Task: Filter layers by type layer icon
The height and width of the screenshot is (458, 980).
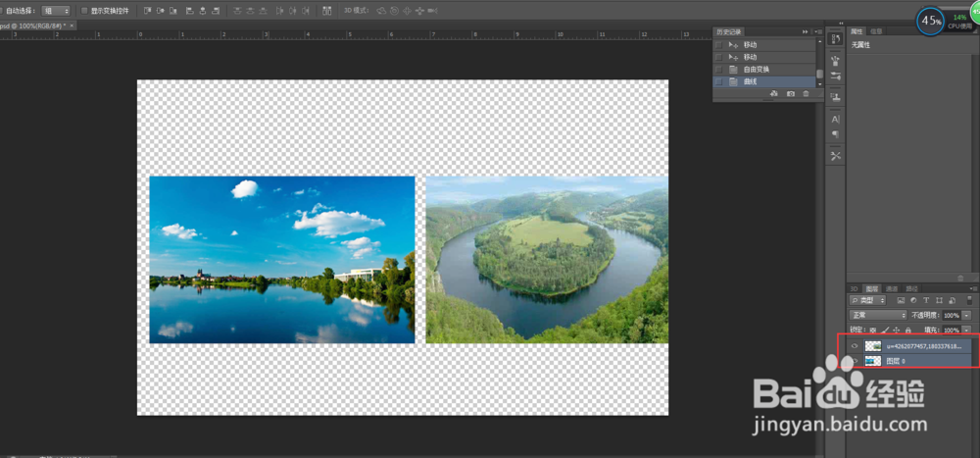Action: click(926, 300)
